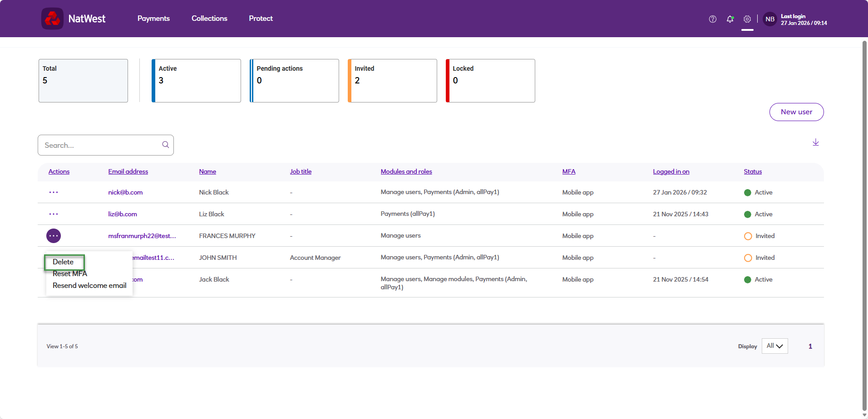The height and width of the screenshot is (419, 868).
Task: Click the 27 Jan 2026 / 09:32 login time
Action: (680, 193)
